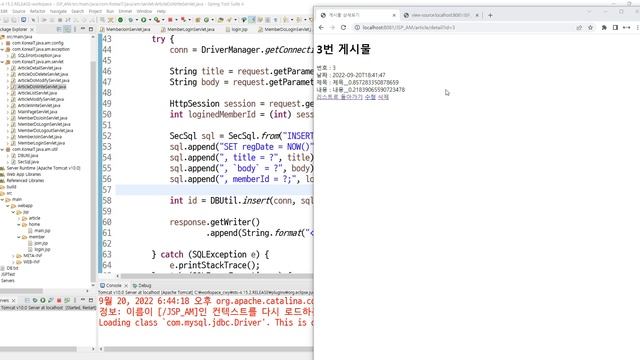
Task: Click the forward arrow in Chrome
Action: (332, 27)
